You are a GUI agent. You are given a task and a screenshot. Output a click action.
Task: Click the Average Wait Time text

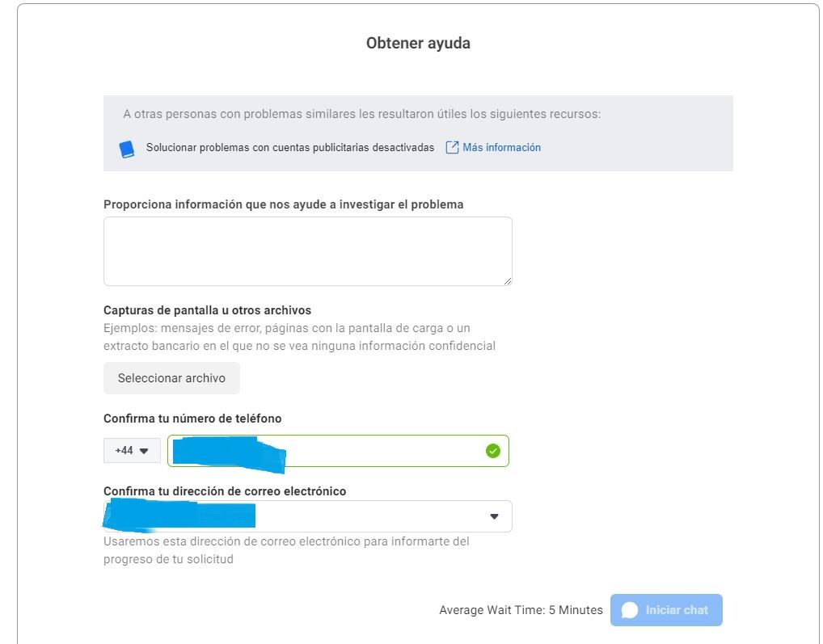click(521, 610)
